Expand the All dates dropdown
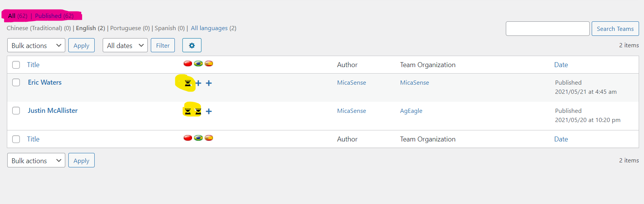 (x=125, y=45)
